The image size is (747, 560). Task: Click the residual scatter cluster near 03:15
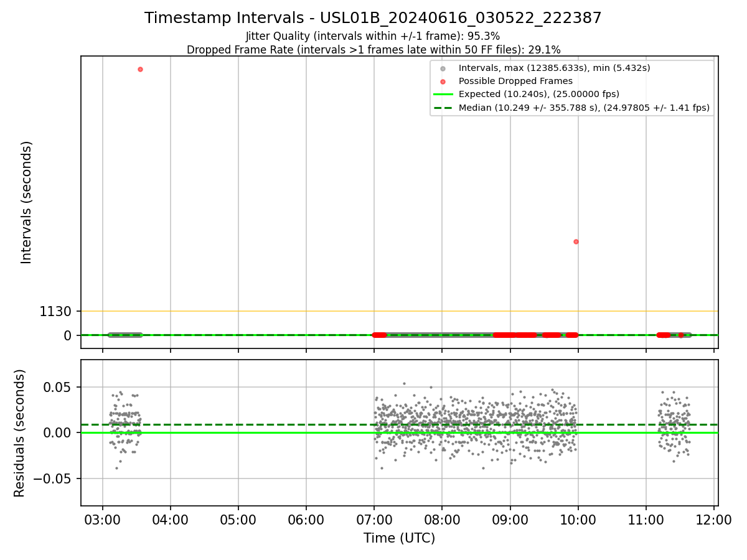[125, 429]
